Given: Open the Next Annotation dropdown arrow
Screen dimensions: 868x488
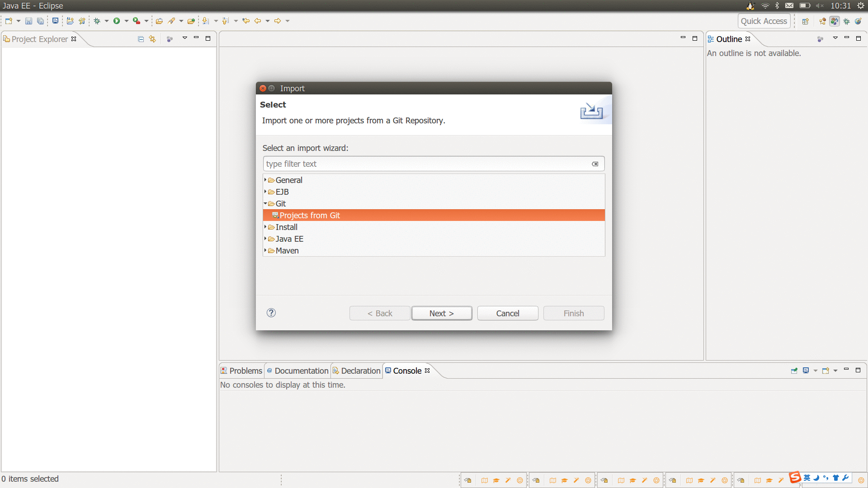Looking at the screenshot, I should click(x=216, y=21).
